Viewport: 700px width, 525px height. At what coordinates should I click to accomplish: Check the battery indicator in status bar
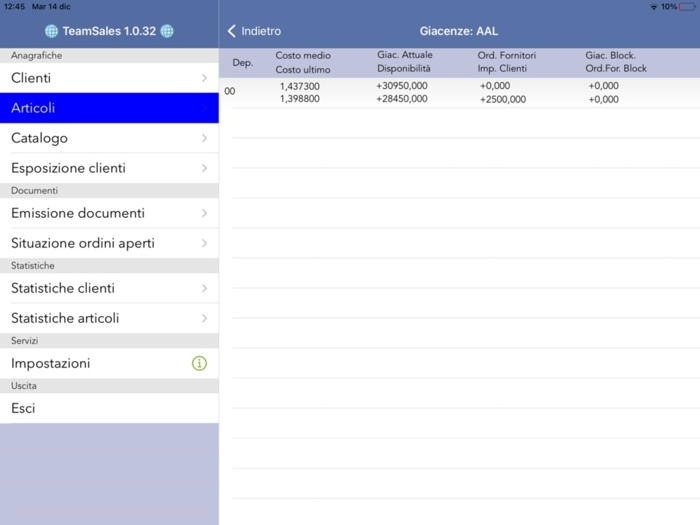coord(687,7)
